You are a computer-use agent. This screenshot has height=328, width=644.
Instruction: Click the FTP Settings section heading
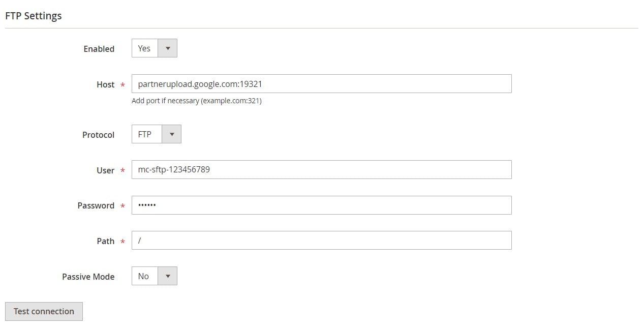(34, 16)
